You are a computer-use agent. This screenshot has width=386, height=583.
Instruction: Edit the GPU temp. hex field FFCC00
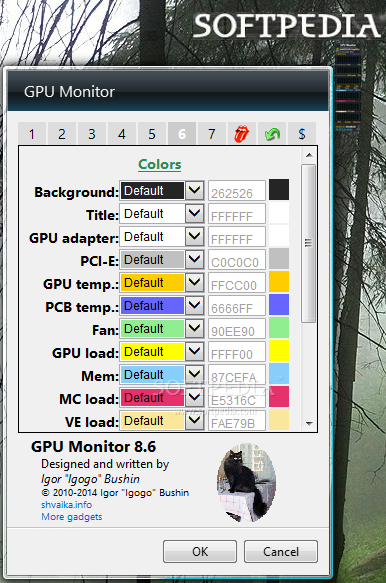[237, 283]
